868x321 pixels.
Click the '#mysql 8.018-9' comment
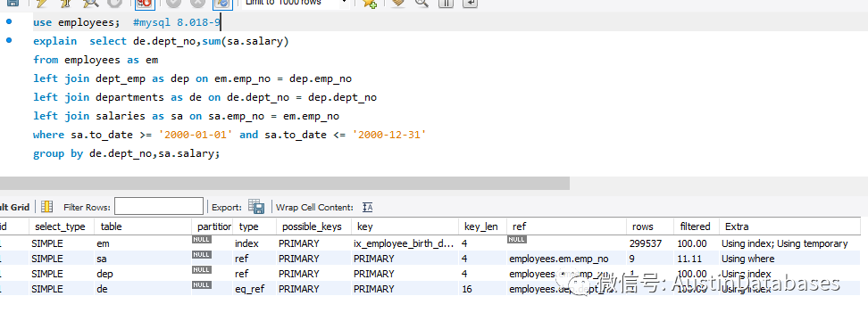click(177, 22)
